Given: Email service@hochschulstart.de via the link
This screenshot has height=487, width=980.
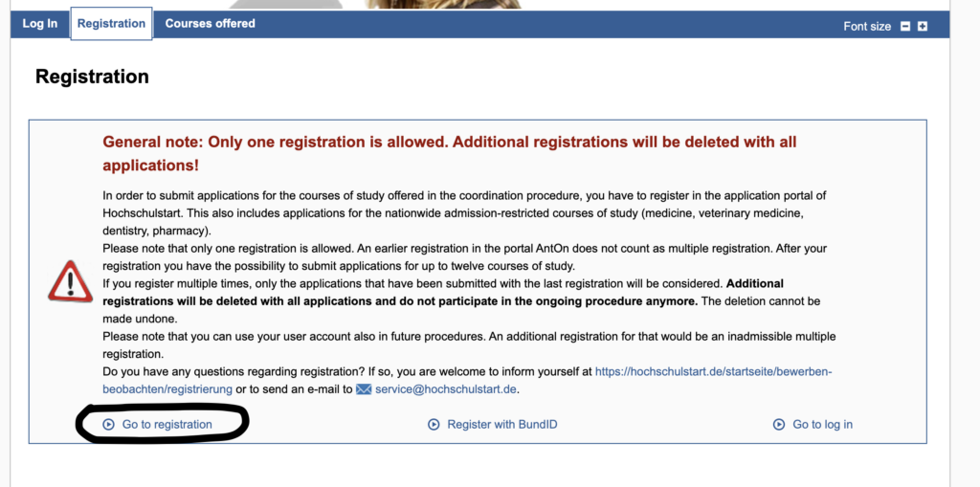Looking at the screenshot, I should (448, 389).
